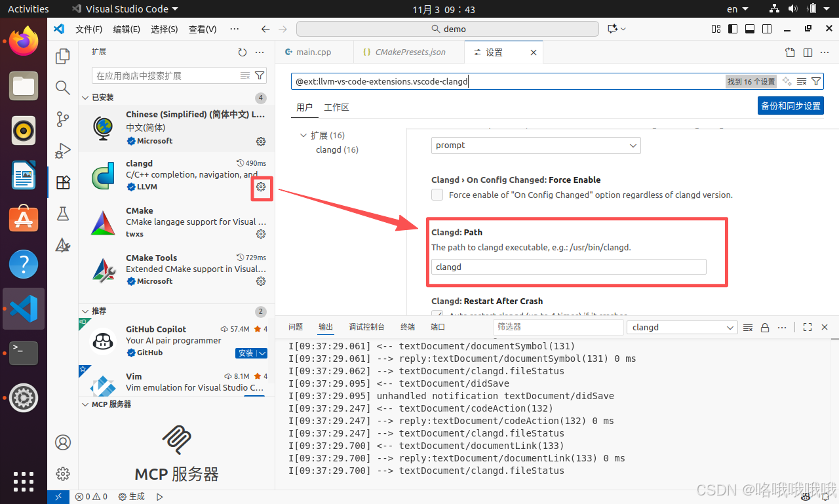Select clangd (16) in settings tree
This screenshot has height=504, width=839.
click(x=337, y=150)
